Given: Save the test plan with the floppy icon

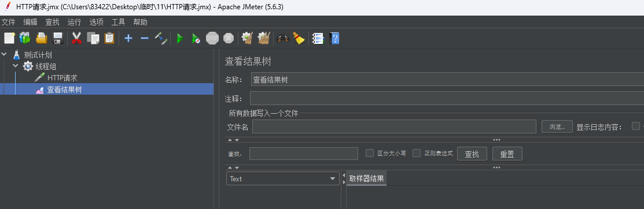Looking at the screenshot, I should click(x=58, y=39).
